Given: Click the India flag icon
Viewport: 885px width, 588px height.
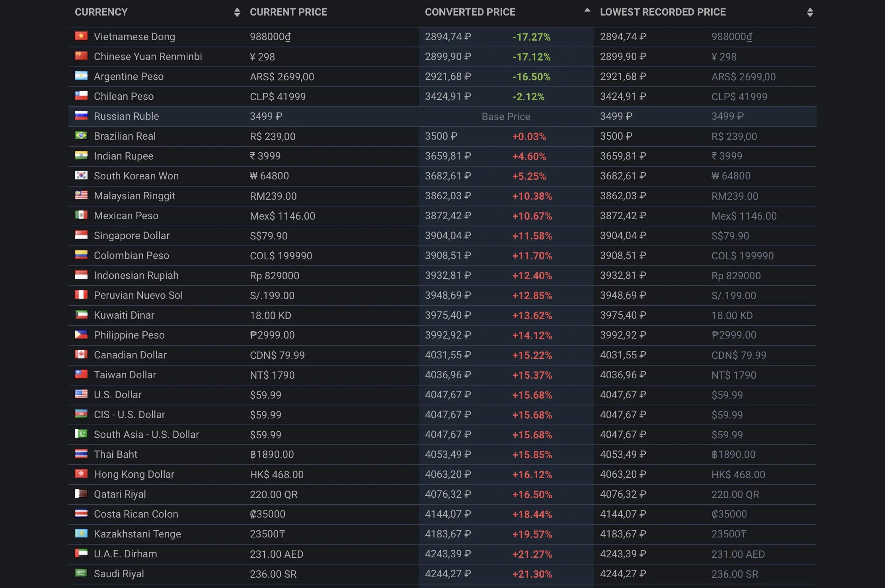Looking at the screenshot, I should coord(81,156).
